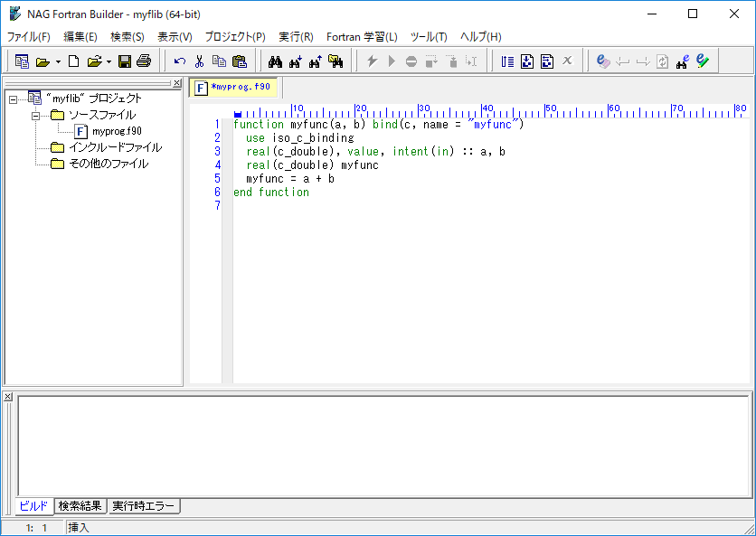The height and width of the screenshot is (536, 756).
Task: Select myprog.f90 in the project tree
Action: (x=117, y=131)
